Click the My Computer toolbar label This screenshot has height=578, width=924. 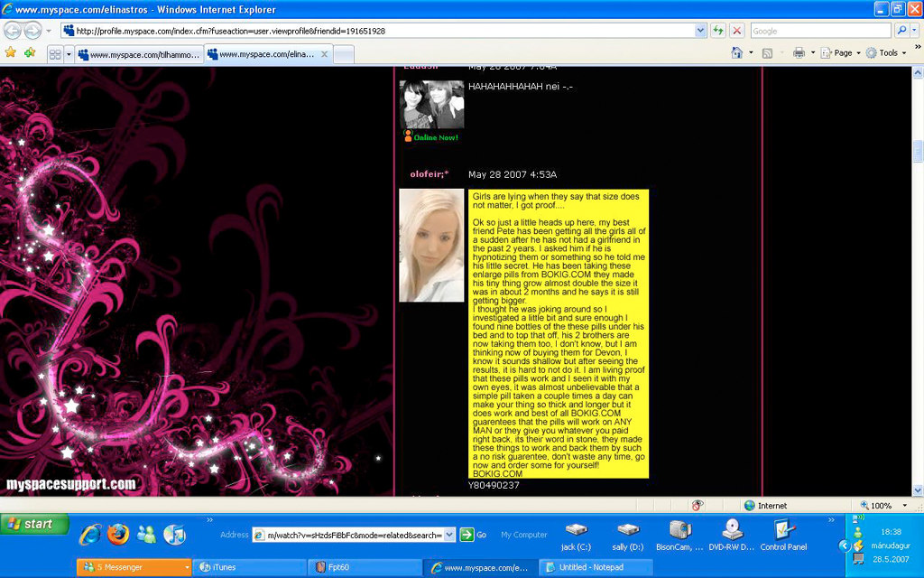(x=524, y=535)
